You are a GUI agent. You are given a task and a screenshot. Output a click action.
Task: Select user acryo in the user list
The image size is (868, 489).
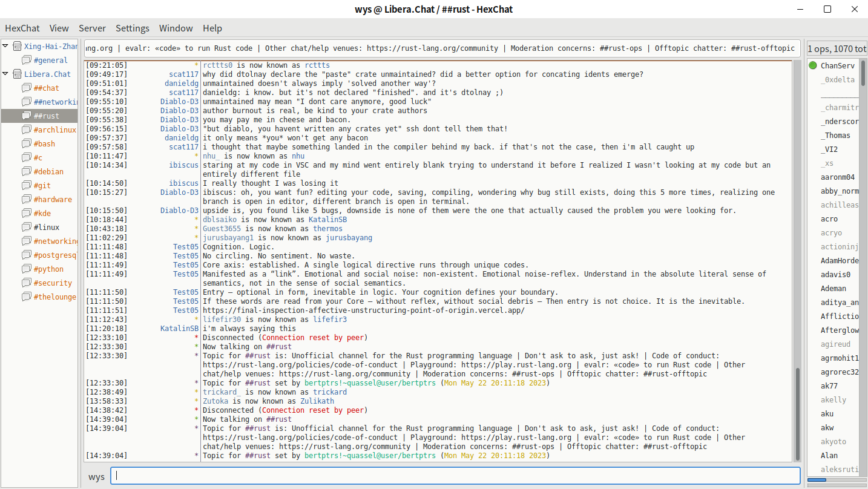tap(831, 232)
